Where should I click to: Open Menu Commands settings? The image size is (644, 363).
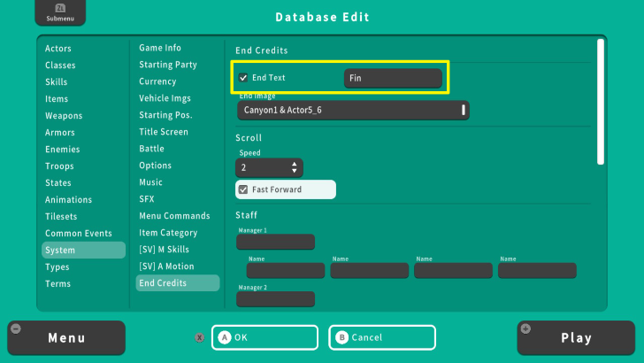click(174, 216)
